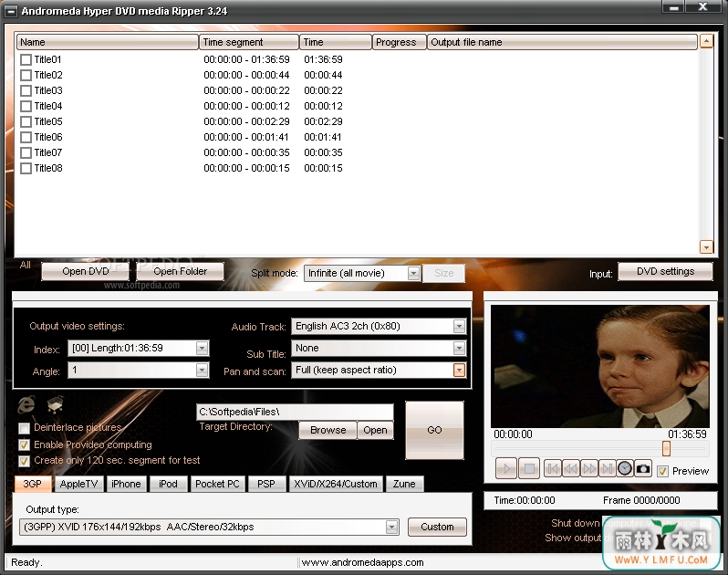
Task: Click the Target Directory path field
Action: (x=296, y=412)
